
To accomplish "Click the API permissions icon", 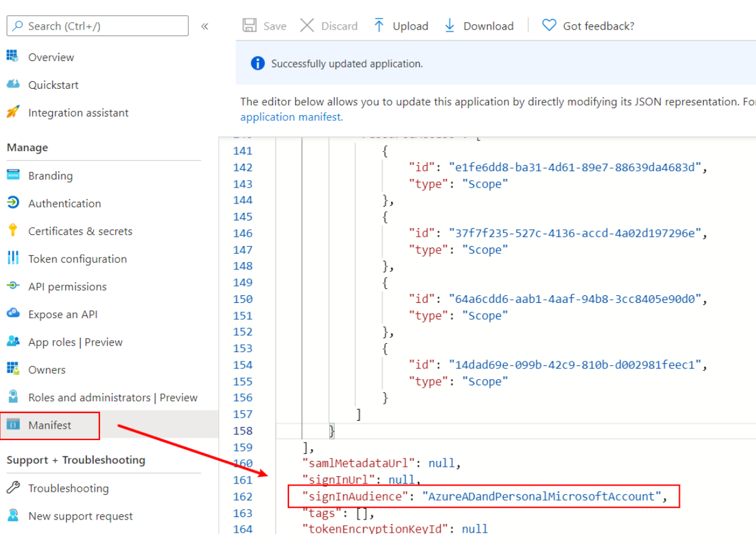I will (13, 286).
